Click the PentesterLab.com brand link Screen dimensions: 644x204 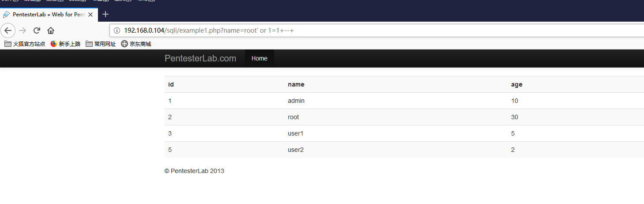(200, 58)
